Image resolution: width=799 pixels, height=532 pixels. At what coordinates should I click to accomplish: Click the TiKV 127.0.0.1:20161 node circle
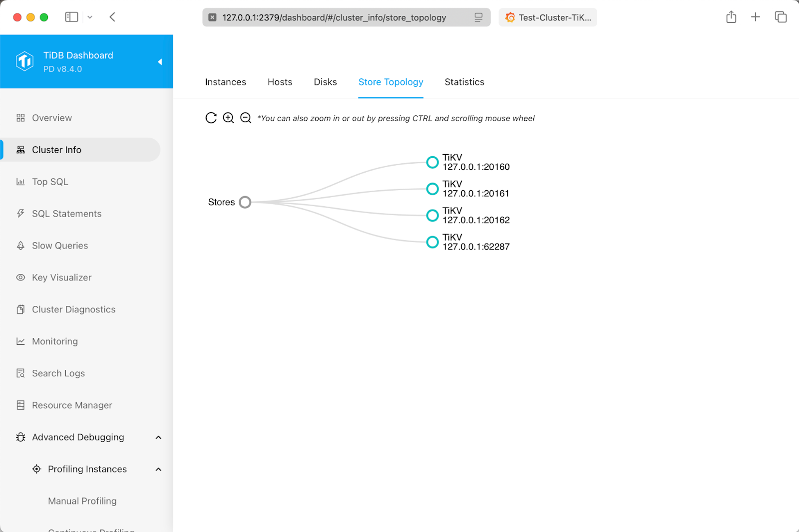(432, 189)
